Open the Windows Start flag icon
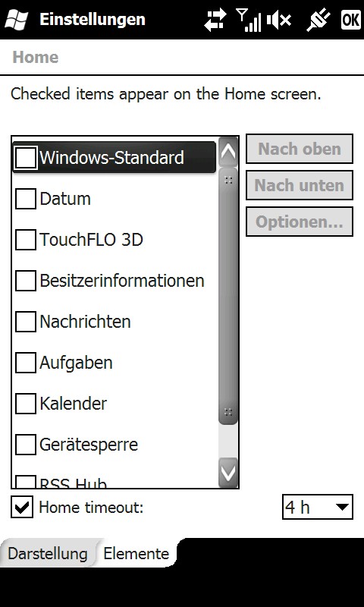 [x=17, y=20]
